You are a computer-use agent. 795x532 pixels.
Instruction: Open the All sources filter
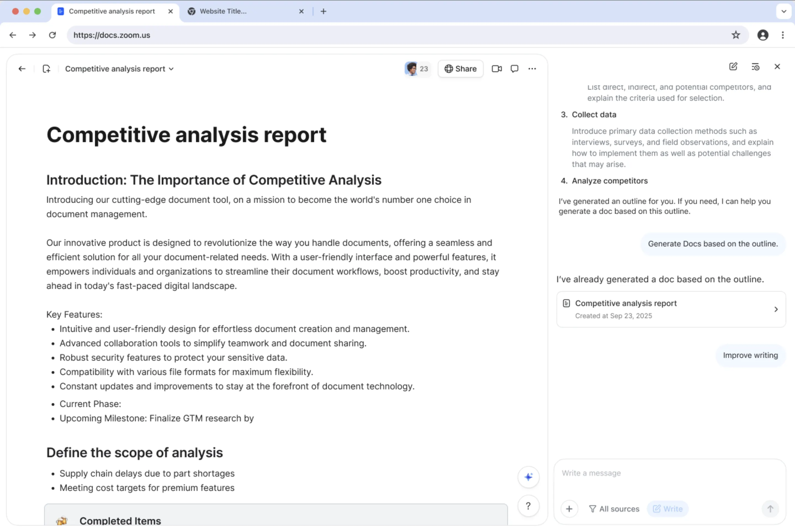(614, 509)
